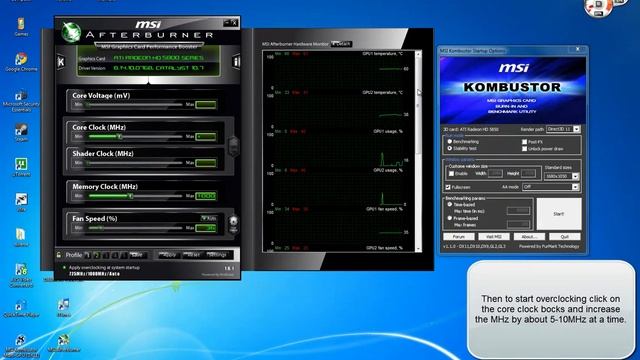
Task: Toggle Auto fan speed checkbox
Action: (209, 219)
